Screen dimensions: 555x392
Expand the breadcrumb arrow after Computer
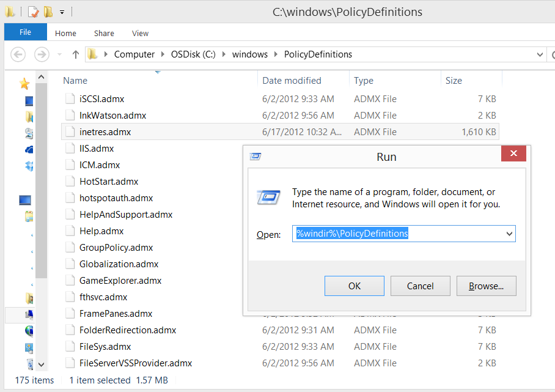[163, 54]
